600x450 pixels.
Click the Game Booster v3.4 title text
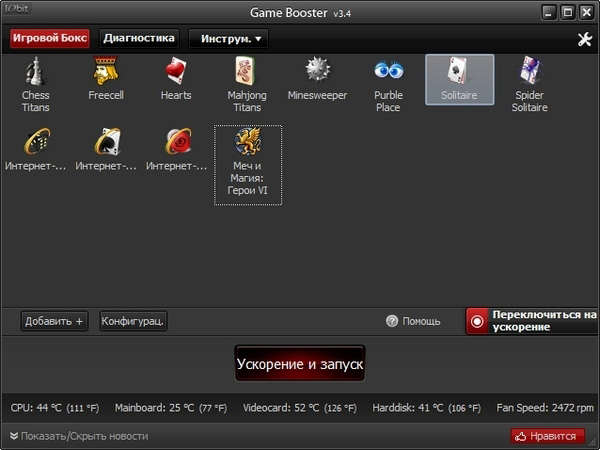tap(300, 13)
